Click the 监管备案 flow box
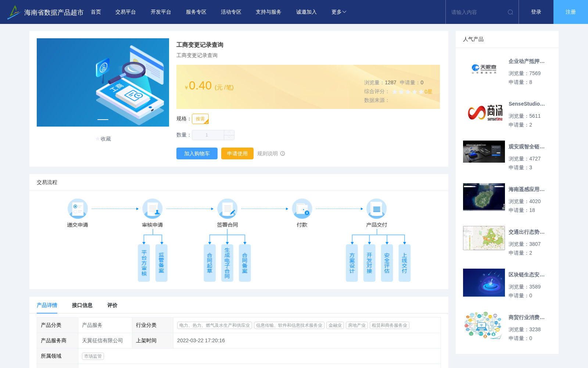 click(x=161, y=263)
